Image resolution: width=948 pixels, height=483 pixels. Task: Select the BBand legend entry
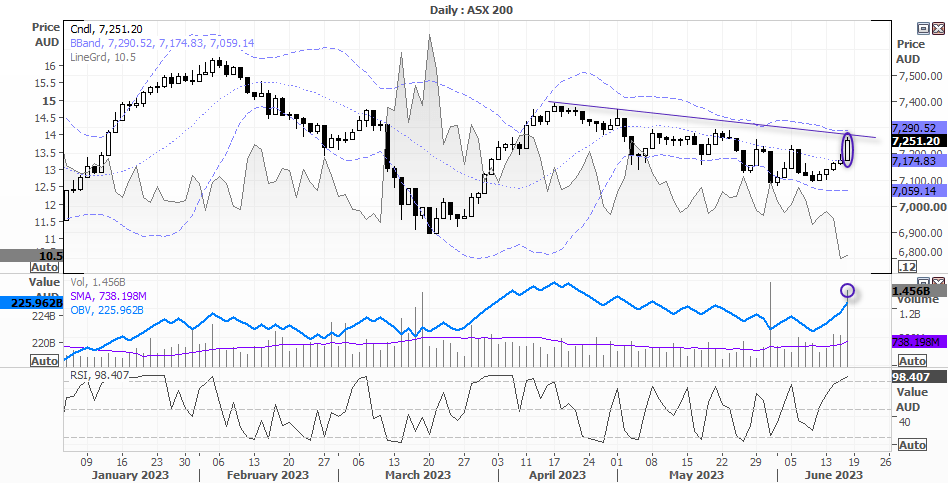click(162, 43)
